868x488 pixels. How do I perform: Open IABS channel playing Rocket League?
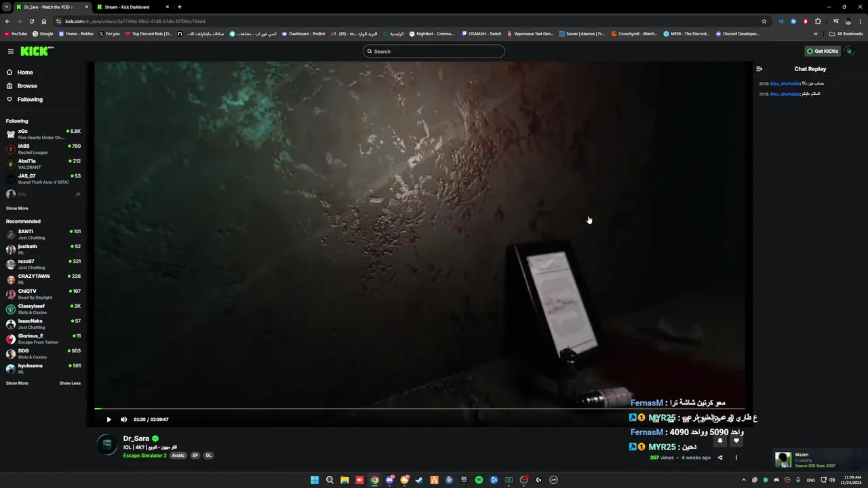coord(43,149)
